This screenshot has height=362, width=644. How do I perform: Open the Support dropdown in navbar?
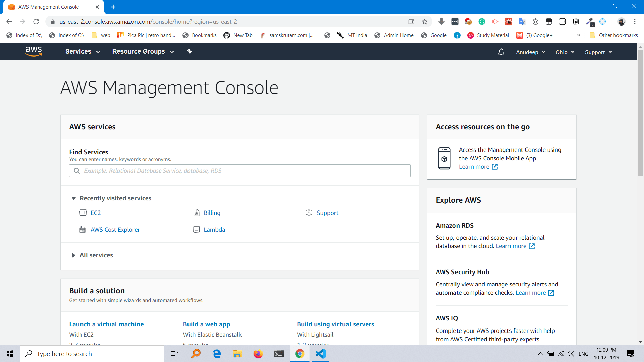click(x=598, y=52)
